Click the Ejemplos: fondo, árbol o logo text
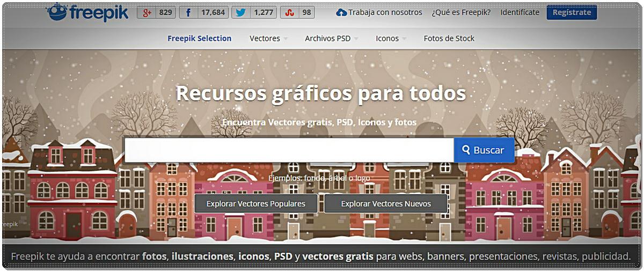The image size is (644, 272). [319, 178]
